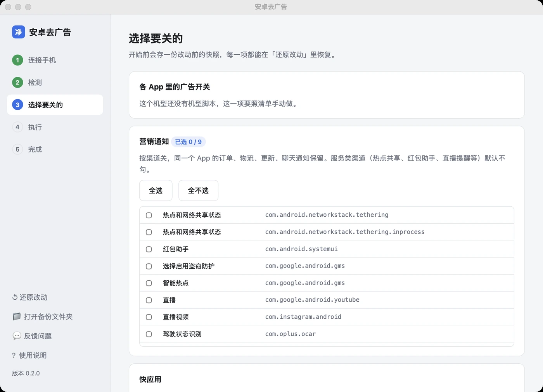This screenshot has width=543, height=392.
Task: Select the 直播视频 checkbox
Action: 149,317
